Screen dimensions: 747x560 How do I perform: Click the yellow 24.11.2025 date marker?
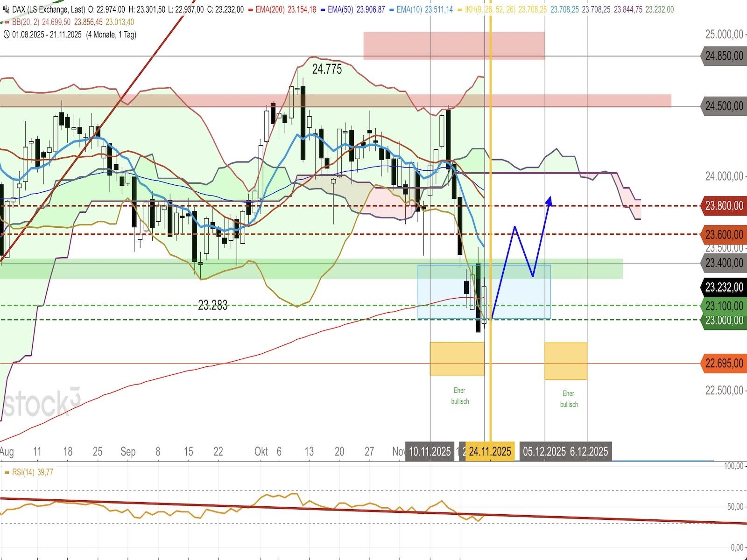pyautogui.click(x=490, y=451)
